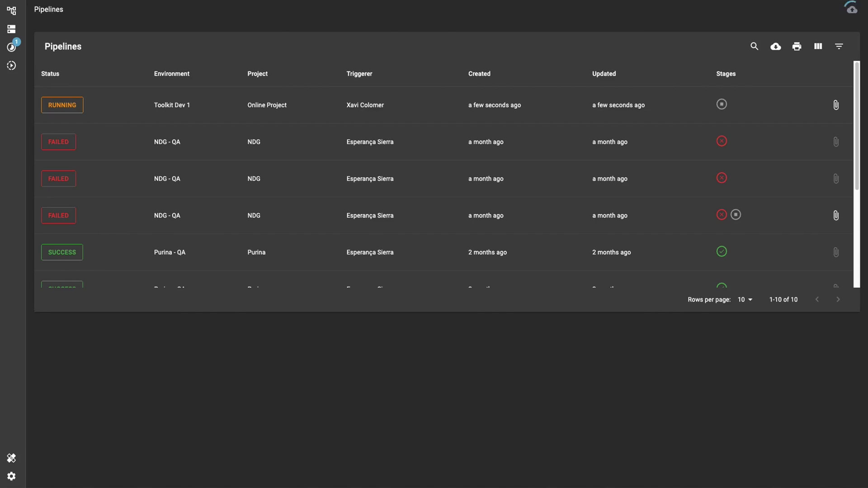This screenshot has height=488, width=868.
Task: Sort by Triggerer column header
Action: (359, 74)
